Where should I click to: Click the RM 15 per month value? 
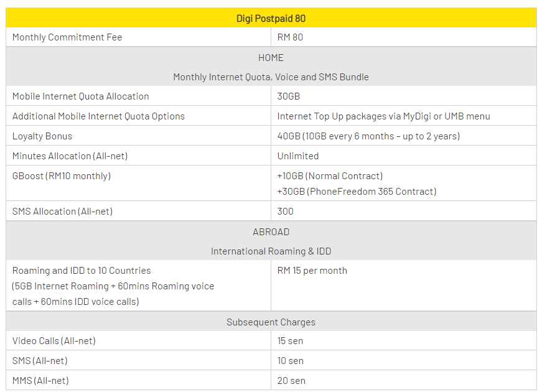[312, 271]
